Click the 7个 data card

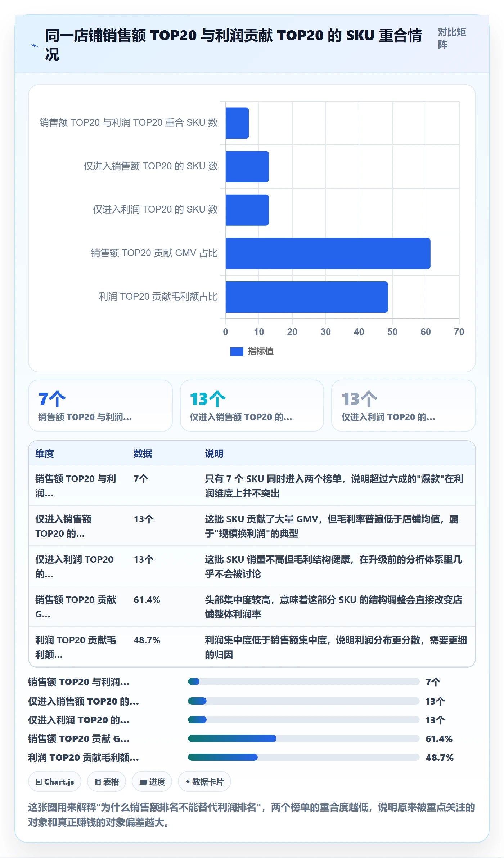click(x=100, y=406)
